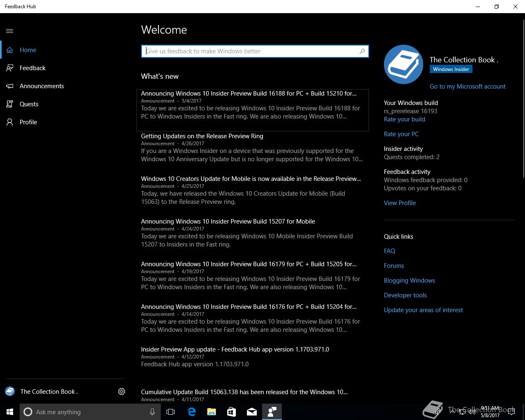The width and height of the screenshot is (525, 420).
Task: Go to the Quests section
Action: (x=65, y=104)
